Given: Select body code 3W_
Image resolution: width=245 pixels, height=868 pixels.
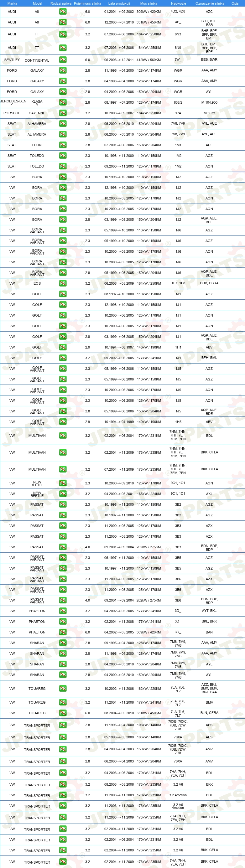Looking at the screenshot, I should pyautogui.click(x=178, y=59).
